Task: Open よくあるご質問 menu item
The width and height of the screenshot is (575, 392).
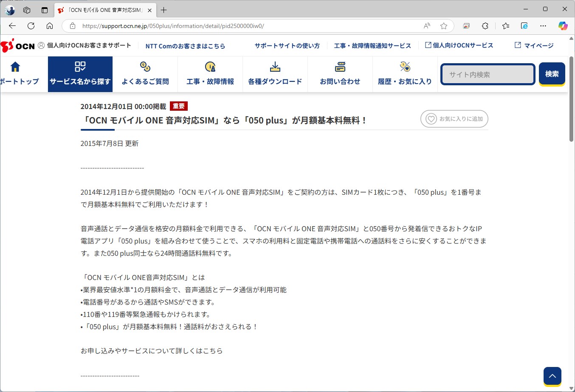Action: pyautogui.click(x=145, y=74)
